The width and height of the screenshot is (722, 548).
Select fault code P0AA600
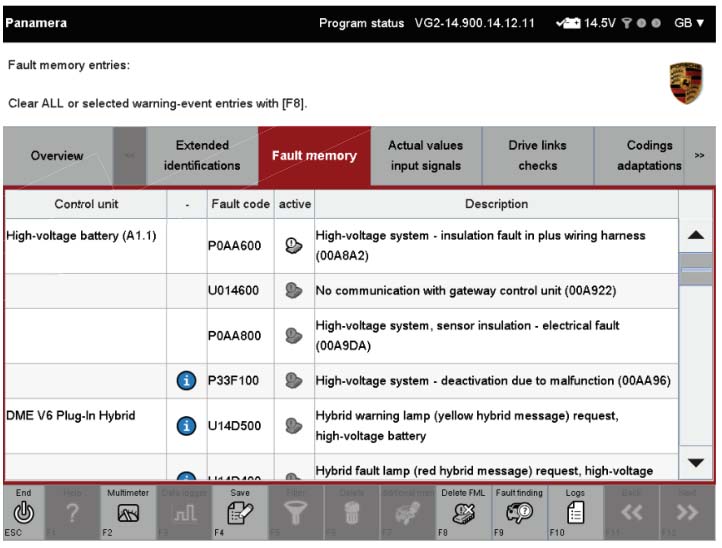click(234, 245)
